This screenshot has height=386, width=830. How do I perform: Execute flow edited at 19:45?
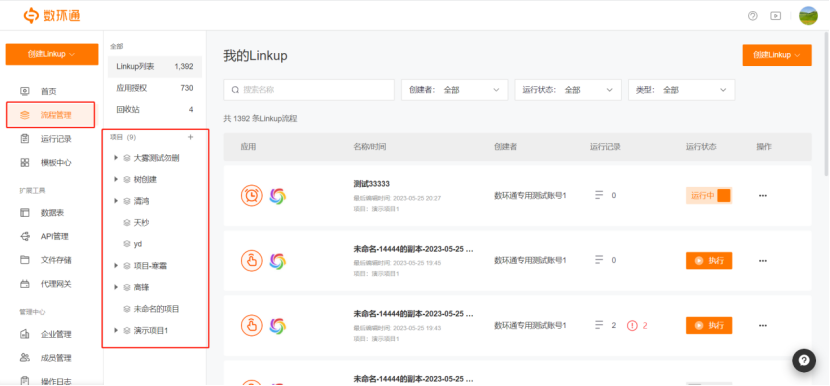[x=709, y=261]
